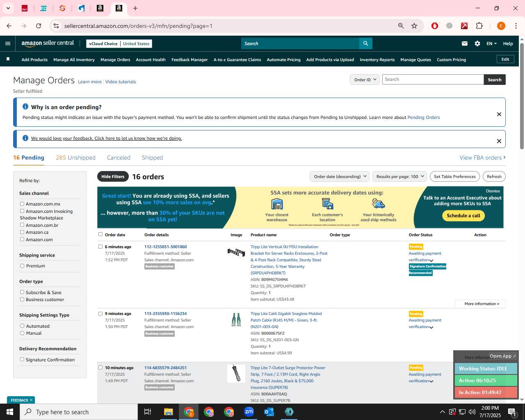
Task: Switch to the Shipped tab
Action: [x=152, y=157]
